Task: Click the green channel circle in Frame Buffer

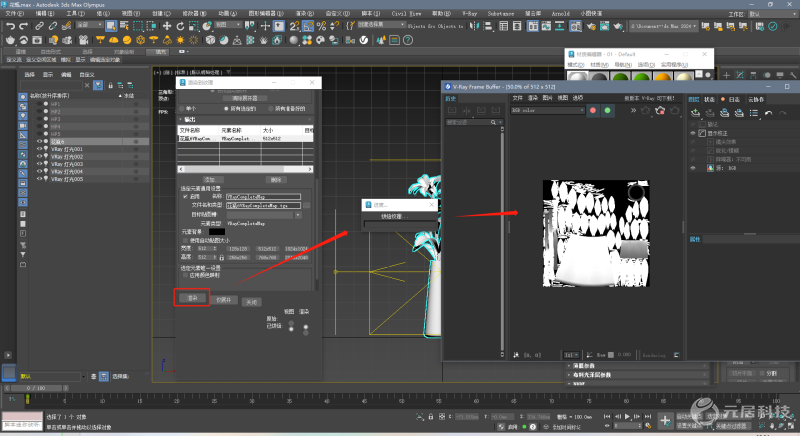Action: click(607, 110)
